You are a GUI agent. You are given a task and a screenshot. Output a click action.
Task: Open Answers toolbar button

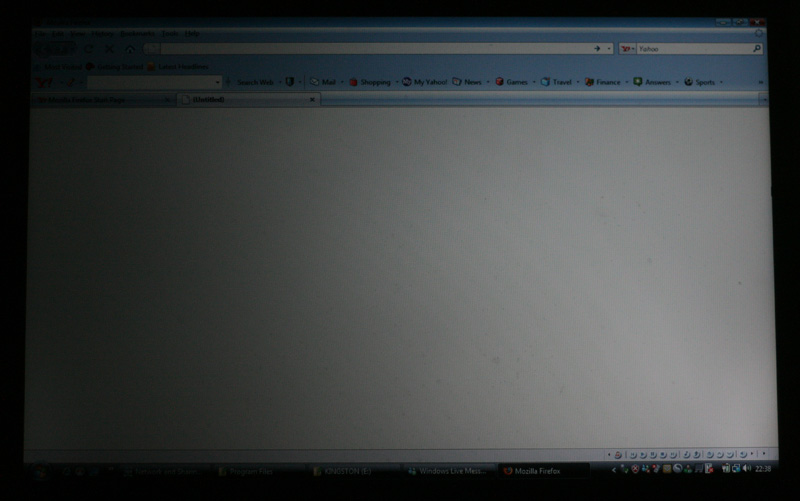652,82
